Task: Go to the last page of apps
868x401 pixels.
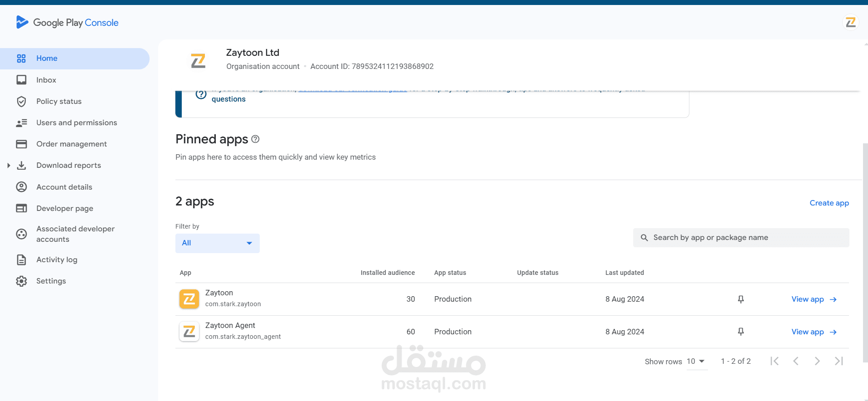Action: point(839,361)
